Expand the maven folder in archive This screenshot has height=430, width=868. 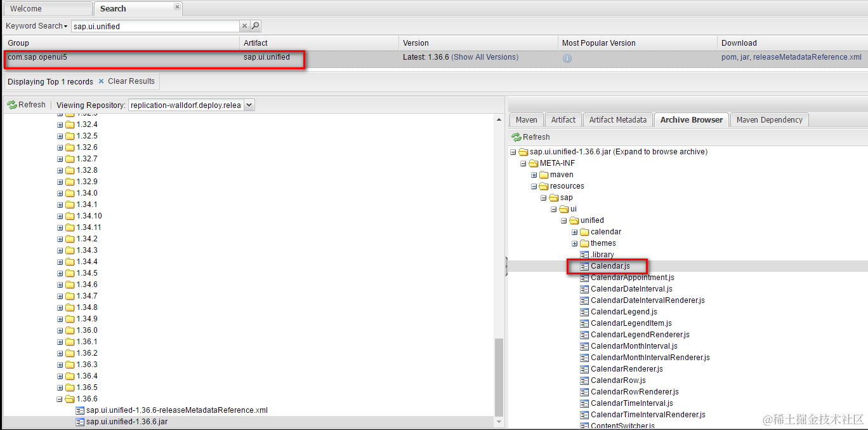click(x=534, y=175)
